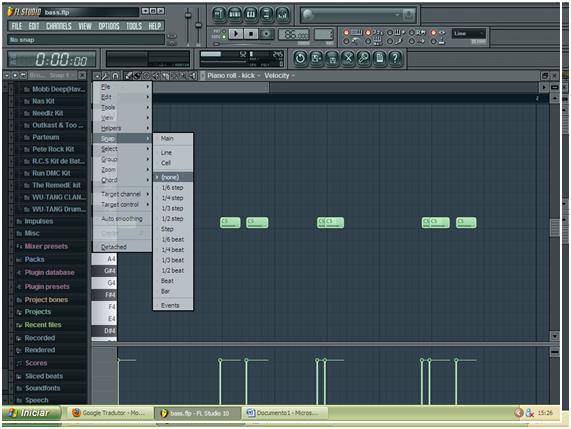Click the playback scrub tool in piano roll

192,76
